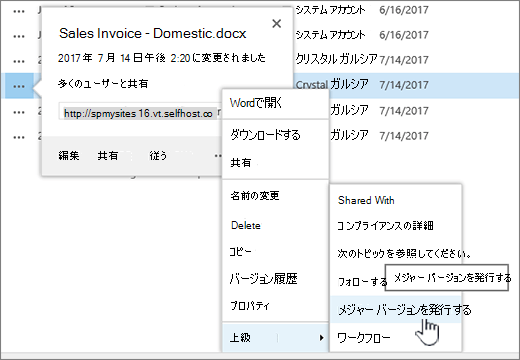Select 次のトピックを参照してください in submenu
The height and width of the screenshot is (360, 520).
coord(404,253)
